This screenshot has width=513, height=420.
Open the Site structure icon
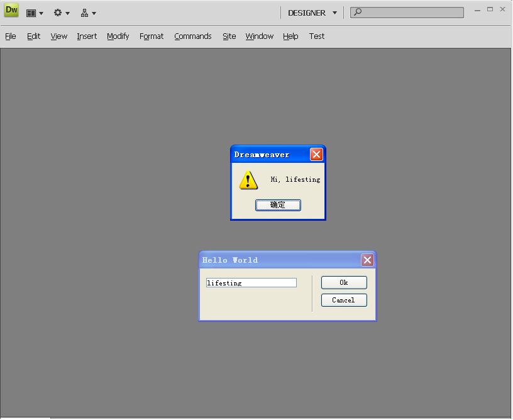tap(84, 13)
